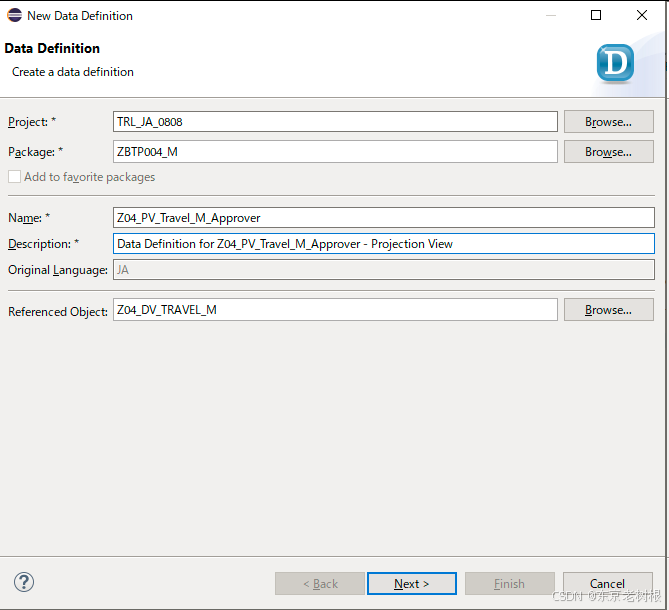669x610 pixels.
Task: Click the Original Language field JA
Action: tap(384, 270)
